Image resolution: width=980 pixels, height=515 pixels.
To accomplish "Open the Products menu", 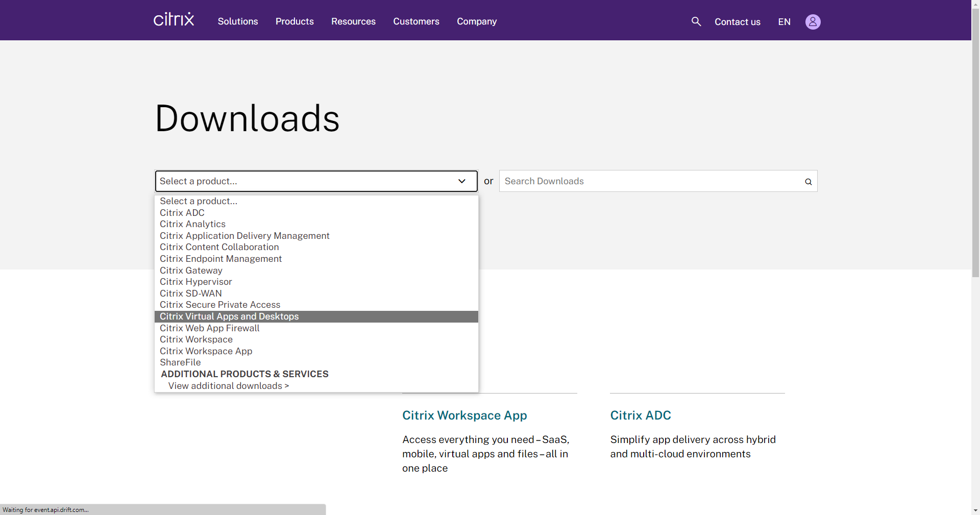I will click(x=295, y=21).
